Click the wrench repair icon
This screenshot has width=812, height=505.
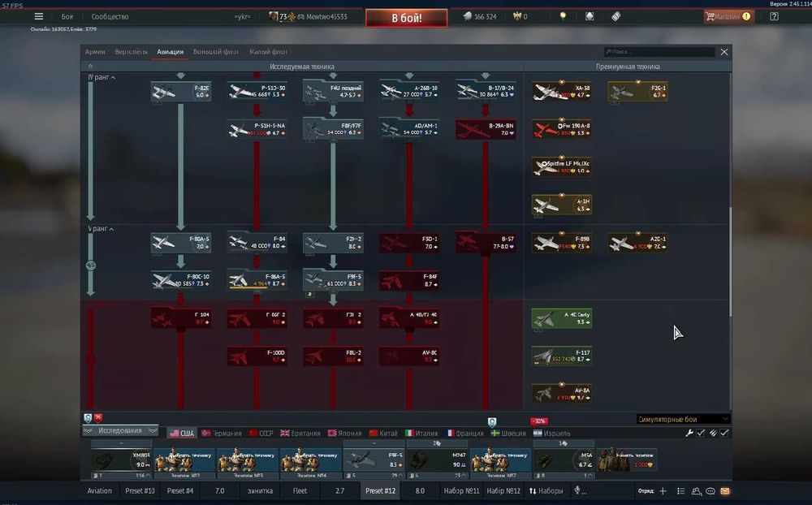689,433
